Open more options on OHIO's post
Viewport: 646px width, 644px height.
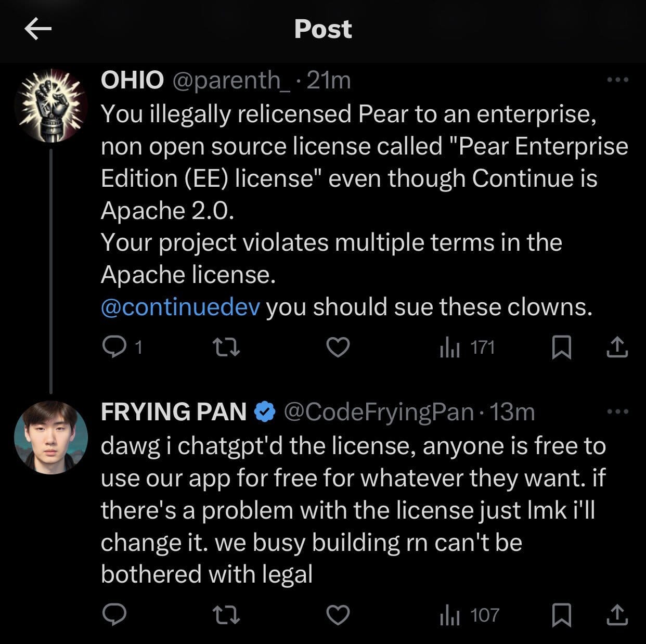[618, 80]
